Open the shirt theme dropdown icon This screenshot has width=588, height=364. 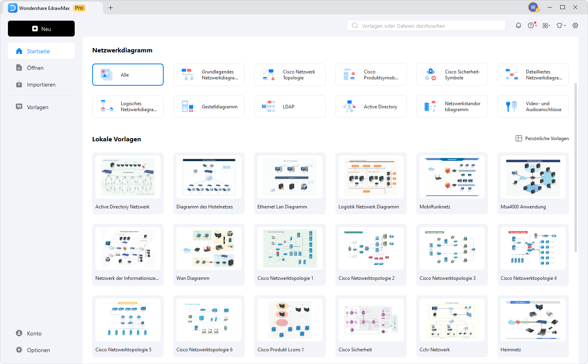pyautogui.click(x=561, y=25)
